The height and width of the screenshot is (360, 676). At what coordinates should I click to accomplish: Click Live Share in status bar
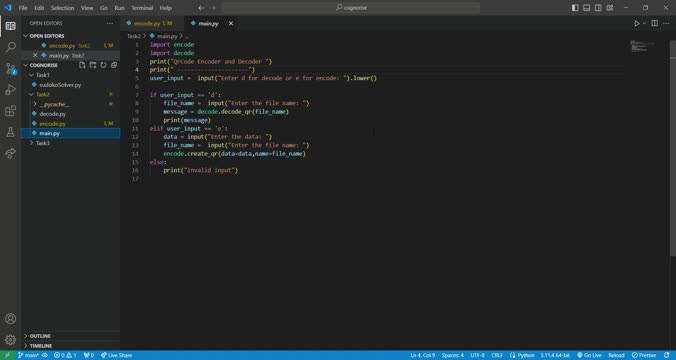point(116,355)
